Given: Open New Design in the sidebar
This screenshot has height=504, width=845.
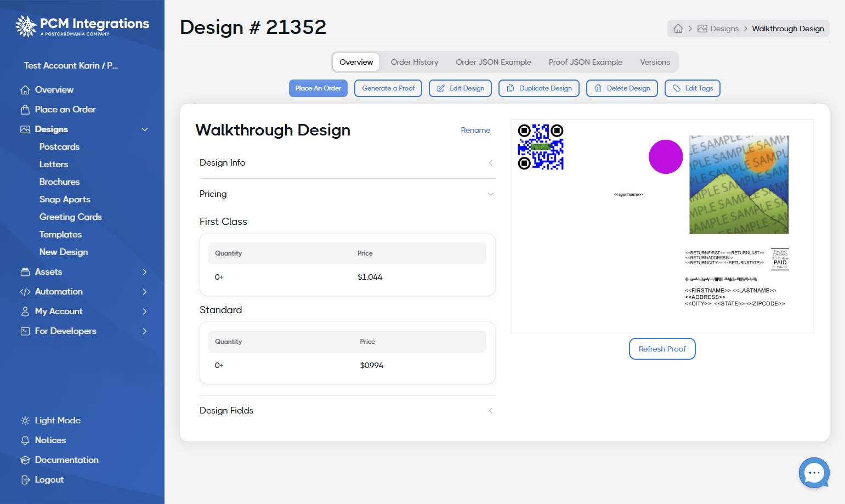Looking at the screenshot, I should 64,252.
